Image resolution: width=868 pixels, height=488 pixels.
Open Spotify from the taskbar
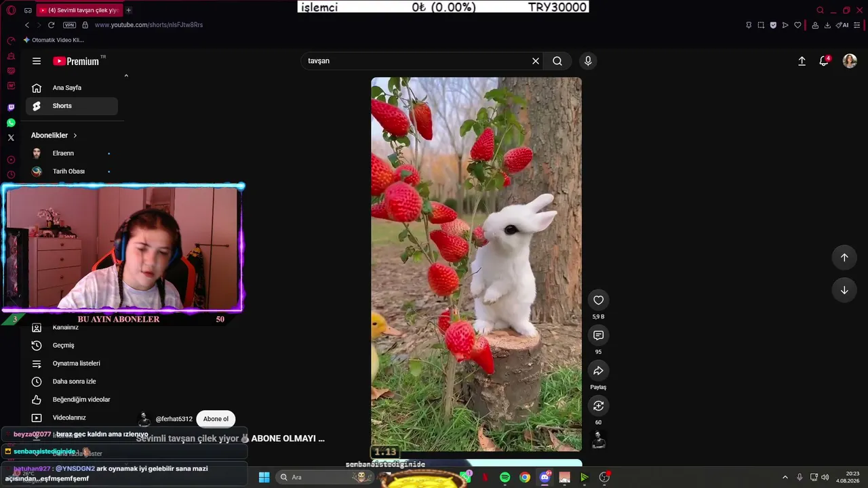505,477
